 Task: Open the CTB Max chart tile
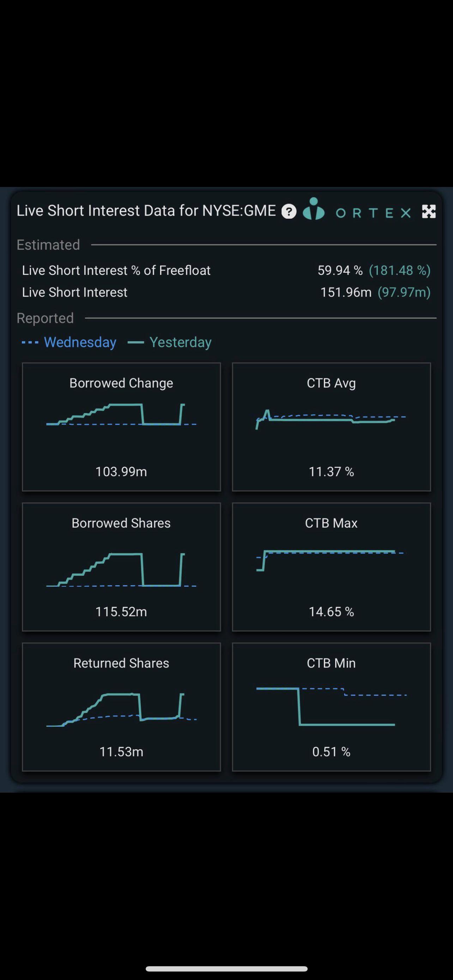click(x=331, y=567)
